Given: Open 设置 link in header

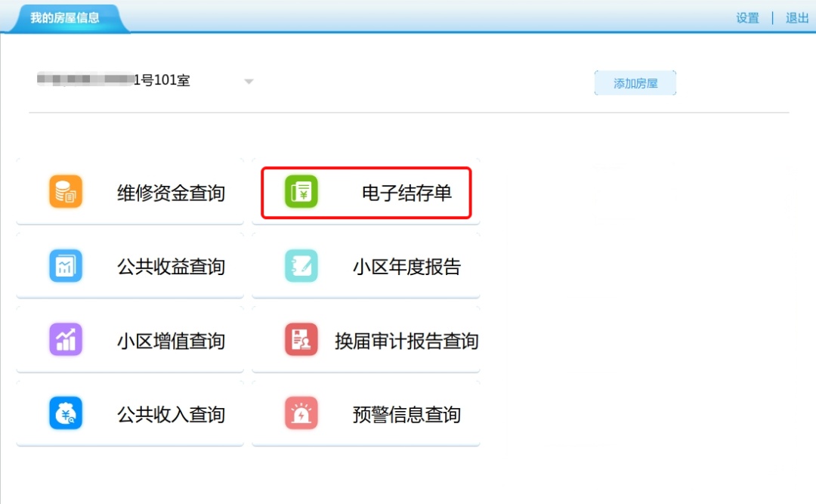Looking at the screenshot, I should [747, 18].
